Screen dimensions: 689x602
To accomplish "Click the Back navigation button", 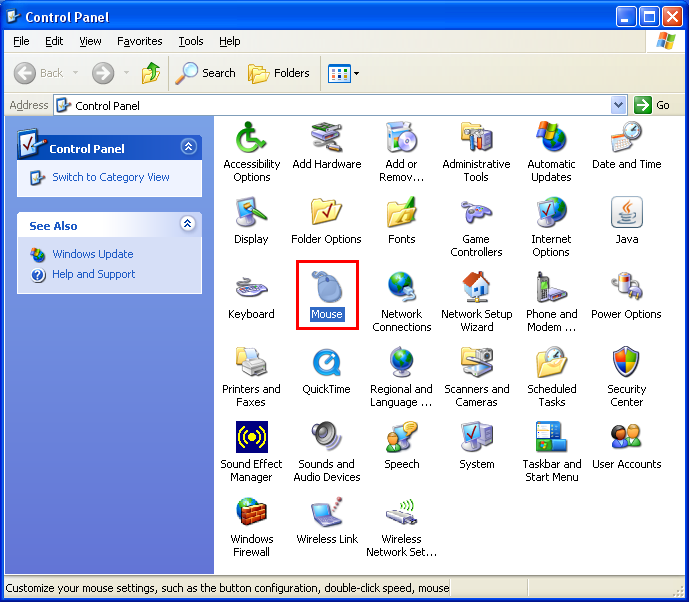I will (39, 73).
